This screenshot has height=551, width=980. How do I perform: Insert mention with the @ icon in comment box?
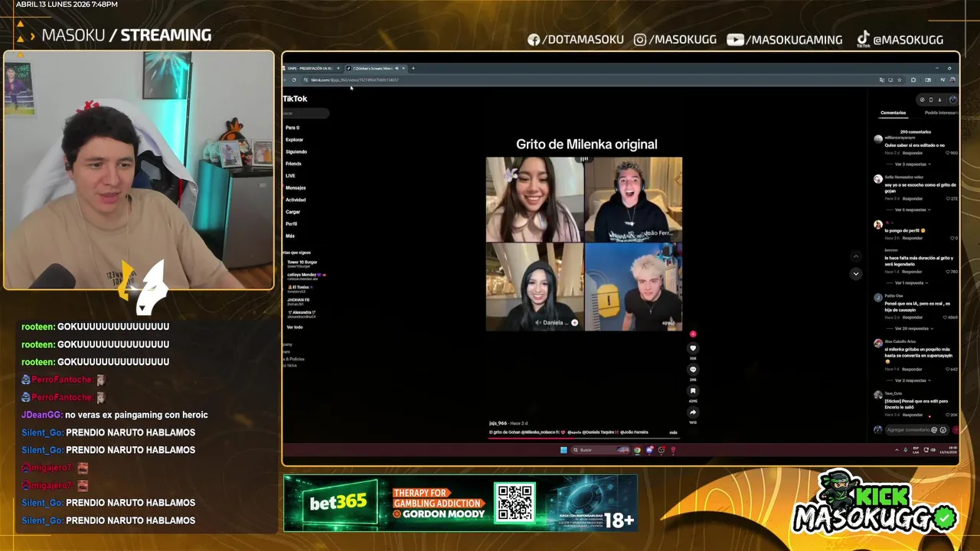coord(934,430)
